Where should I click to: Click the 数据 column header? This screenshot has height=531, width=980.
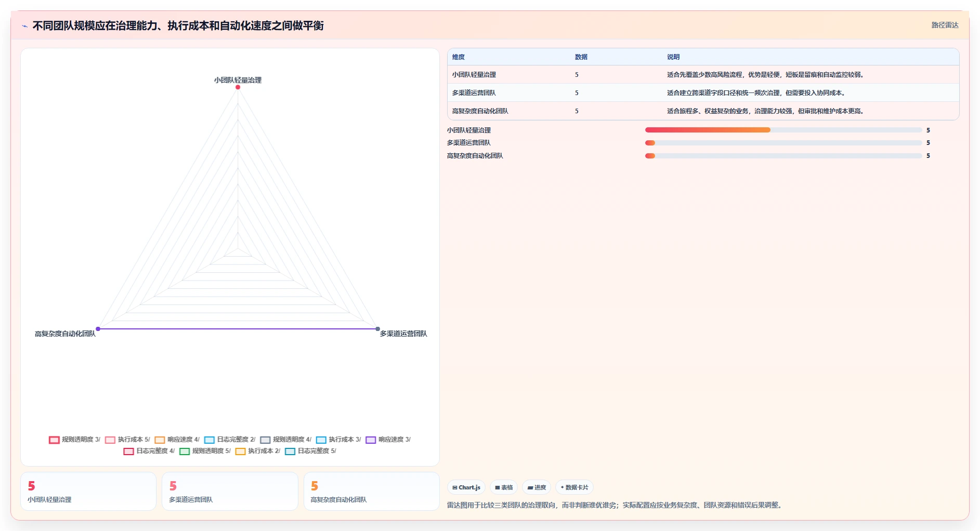pyautogui.click(x=581, y=57)
